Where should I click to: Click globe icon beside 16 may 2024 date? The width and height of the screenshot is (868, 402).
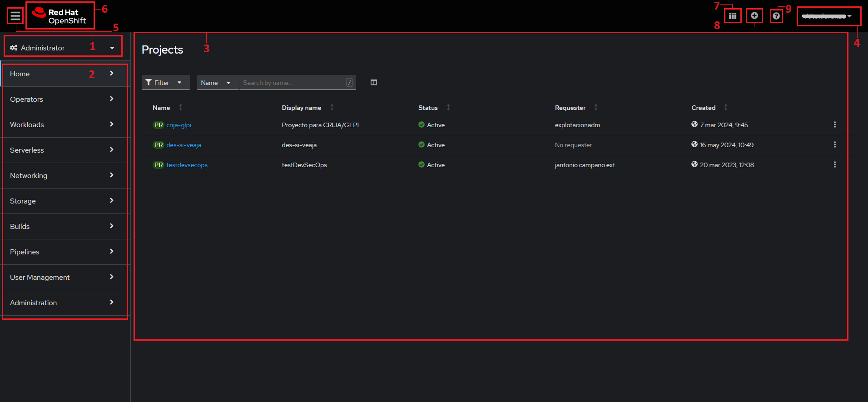(694, 144)
